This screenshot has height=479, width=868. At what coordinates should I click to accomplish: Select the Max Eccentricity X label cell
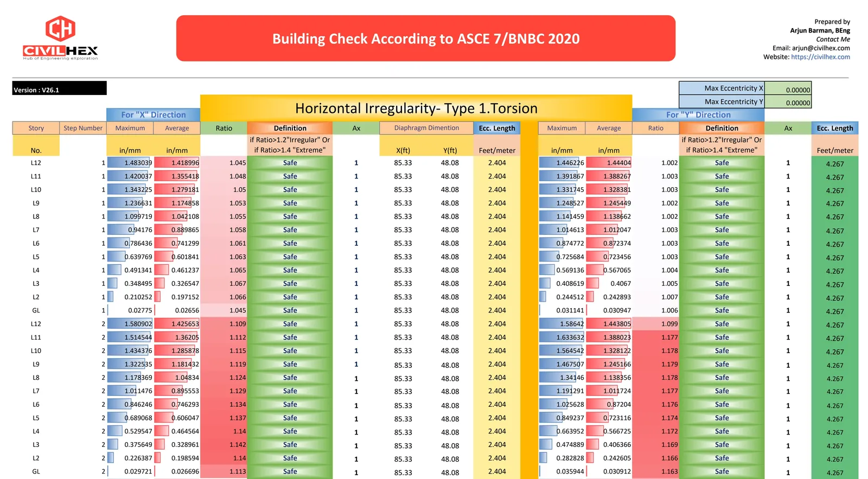pos(721,88)
